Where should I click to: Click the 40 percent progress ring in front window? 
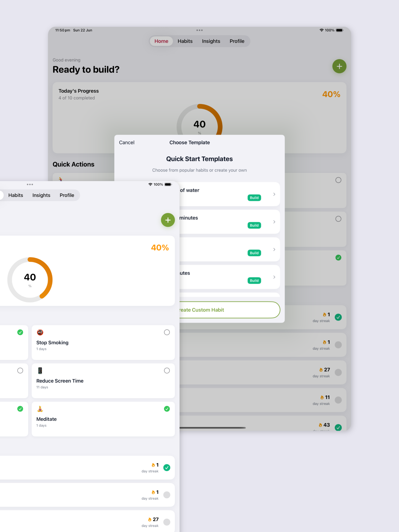[30, 279]
